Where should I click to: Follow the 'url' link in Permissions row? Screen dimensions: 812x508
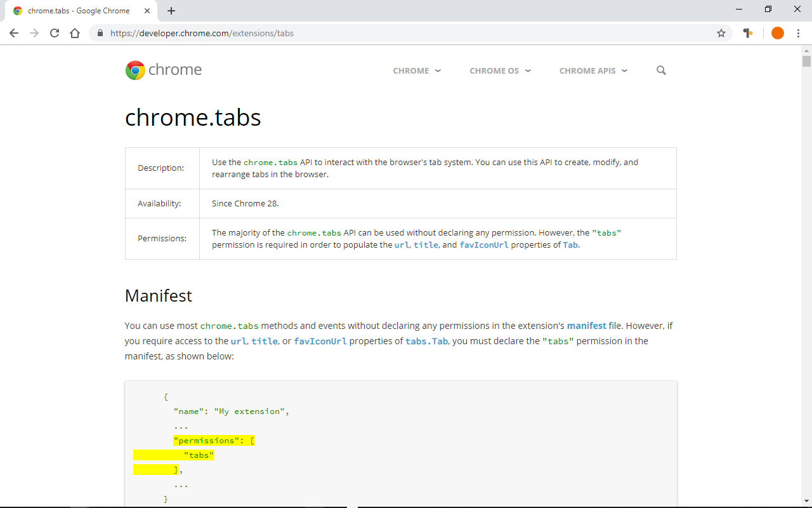[x=402, y=245]
